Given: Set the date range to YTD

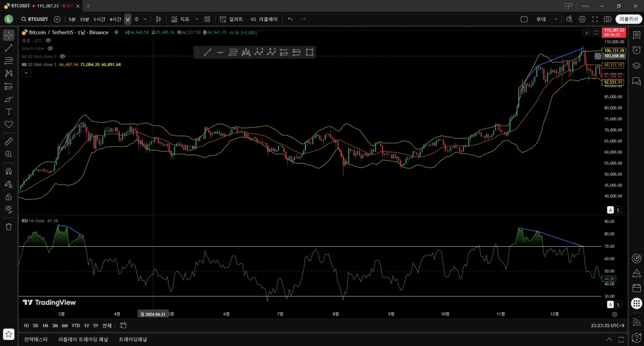Looking at the screenshot, I should pos(76,326).
